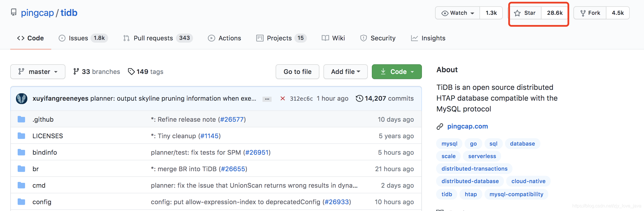This screenshot has height=211, width=644.
Task: Open the Watch notifications dropdown
Action: 458,13
